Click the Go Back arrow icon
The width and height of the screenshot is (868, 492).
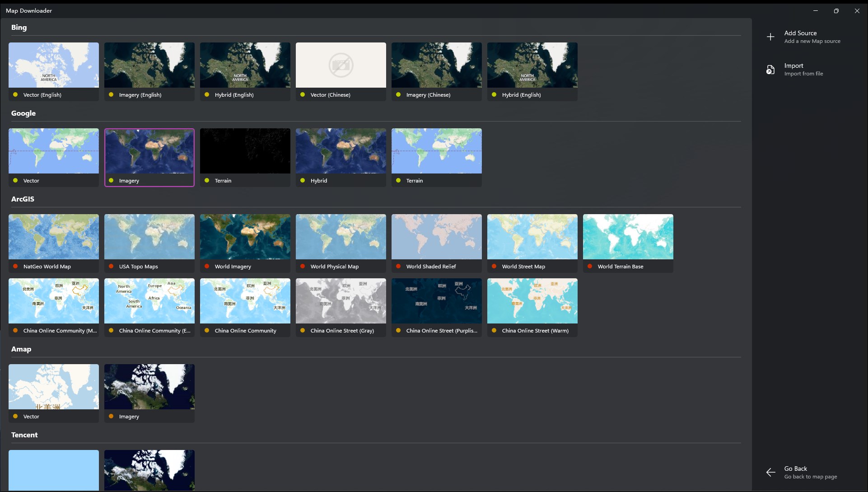click(770, 473)
